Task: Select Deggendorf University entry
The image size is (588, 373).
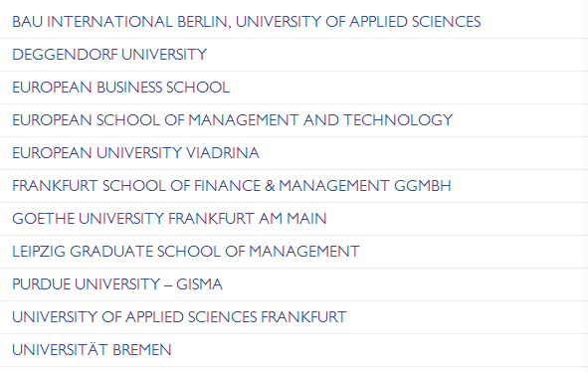Action: [109, 55]
